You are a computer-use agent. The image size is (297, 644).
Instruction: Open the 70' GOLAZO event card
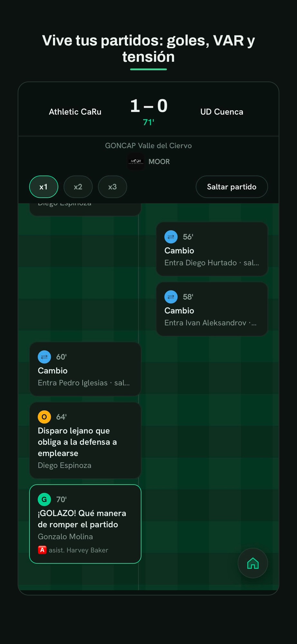[x=85, y=524]
